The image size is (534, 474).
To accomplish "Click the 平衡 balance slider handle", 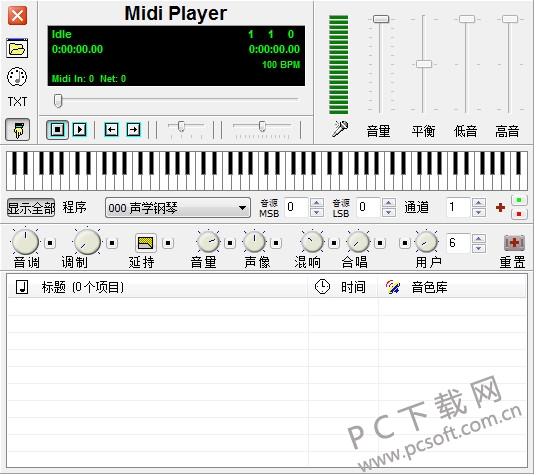I will click(424, 64).
